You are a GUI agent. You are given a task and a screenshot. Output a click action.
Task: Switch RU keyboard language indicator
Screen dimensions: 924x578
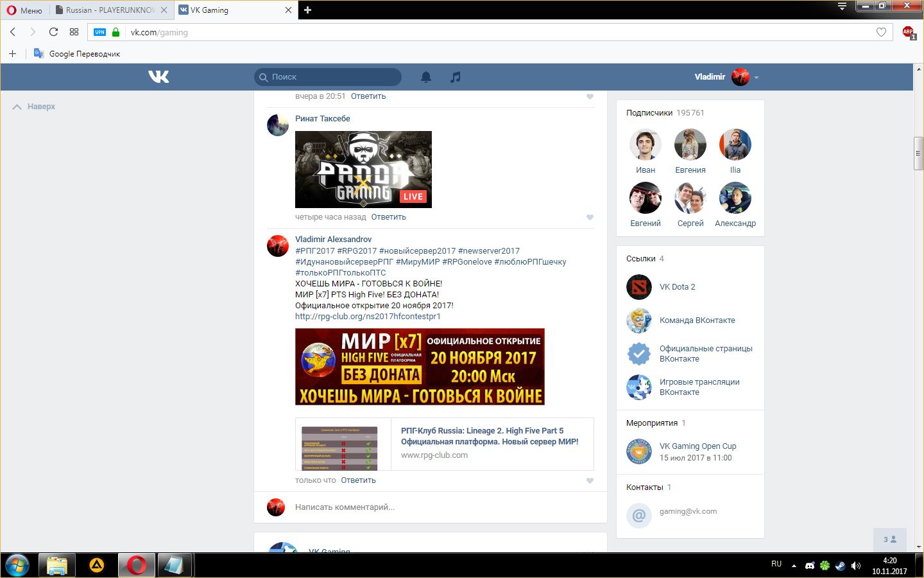(x=776, y=564)
